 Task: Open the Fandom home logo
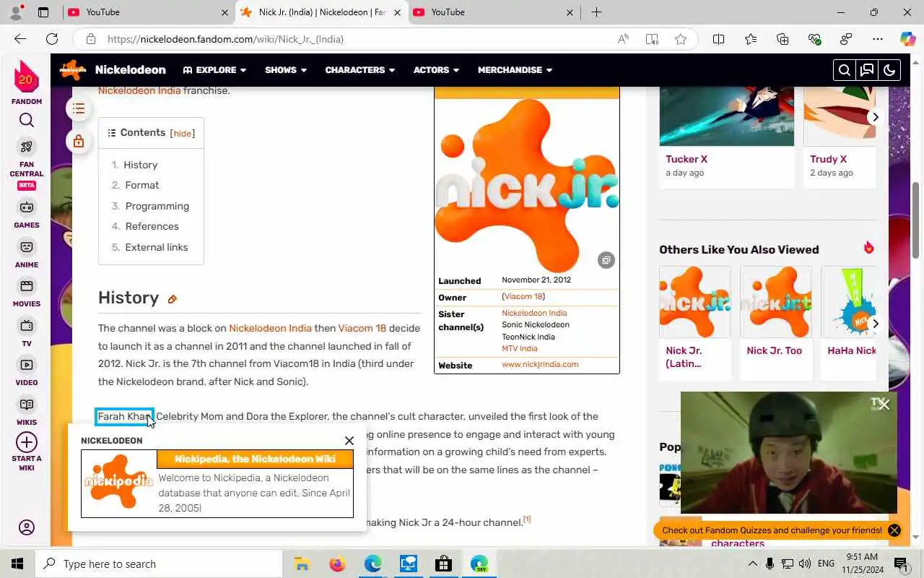(x=27, y=77)
